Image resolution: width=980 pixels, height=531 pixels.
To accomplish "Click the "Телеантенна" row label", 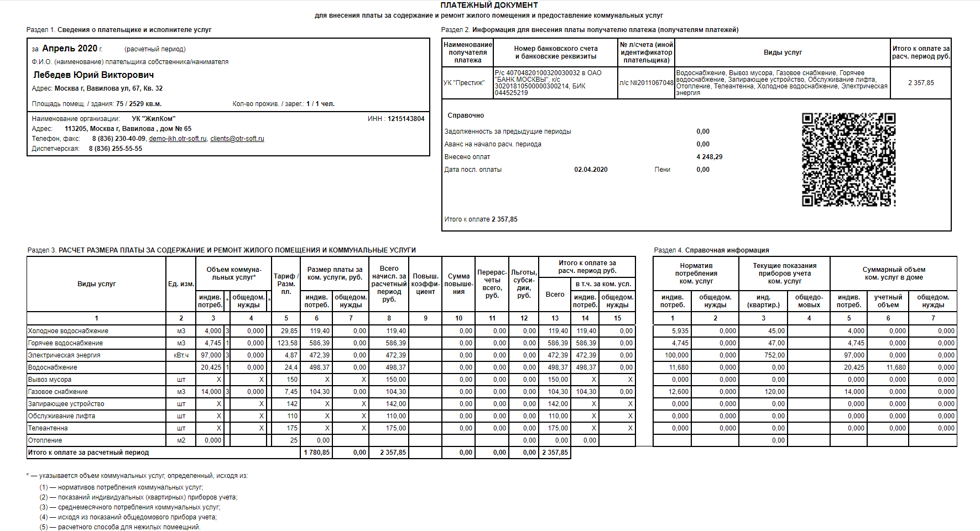I will 48,428.
